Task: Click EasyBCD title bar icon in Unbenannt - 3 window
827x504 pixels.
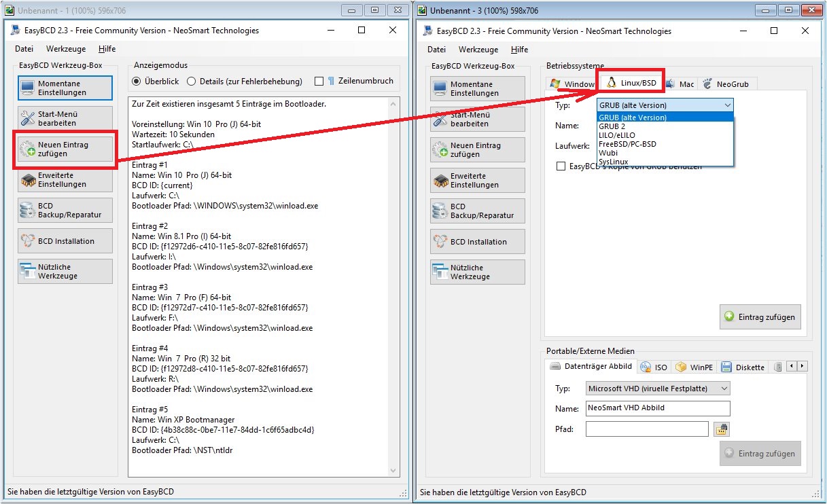Action: click(428, 31)
